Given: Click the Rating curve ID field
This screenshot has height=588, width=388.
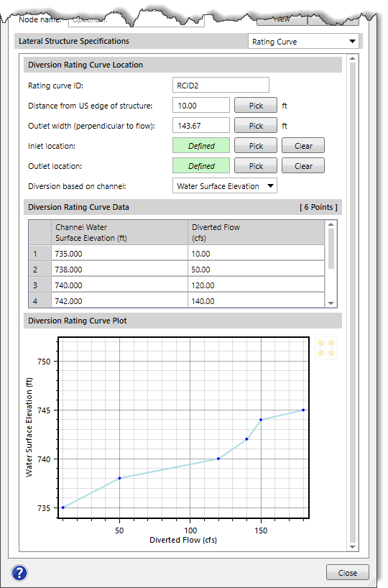Looking at the screenshot, I should click(221, 85).
